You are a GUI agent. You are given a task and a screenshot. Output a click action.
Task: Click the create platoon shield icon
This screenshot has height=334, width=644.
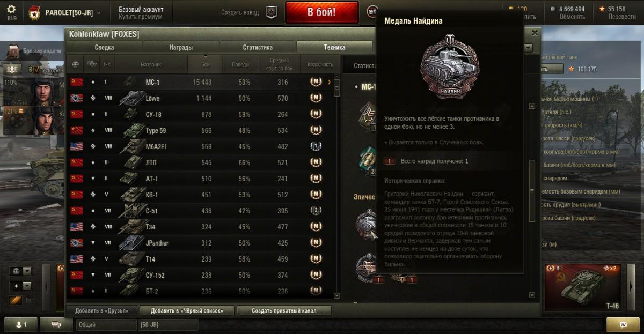(272, 12)
